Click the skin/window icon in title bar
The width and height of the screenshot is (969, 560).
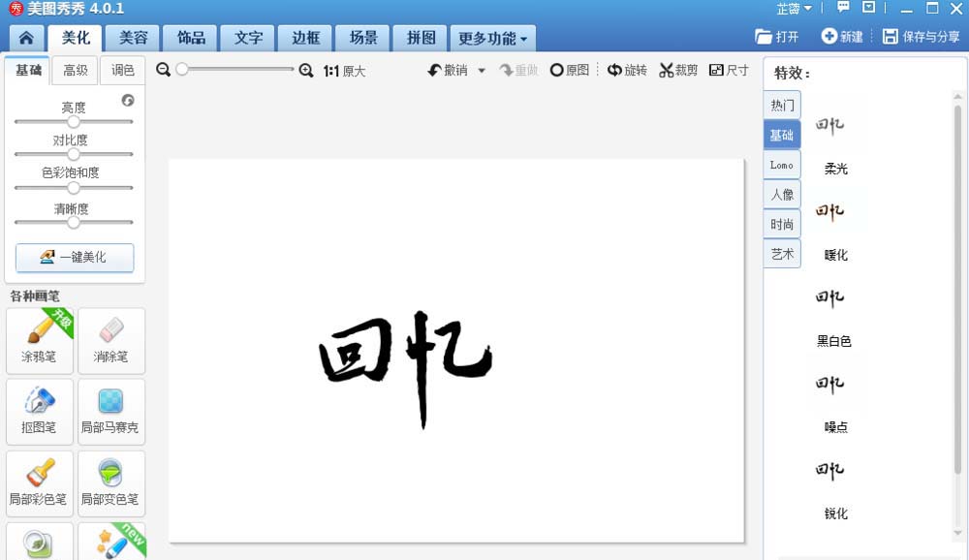point(869,8)
